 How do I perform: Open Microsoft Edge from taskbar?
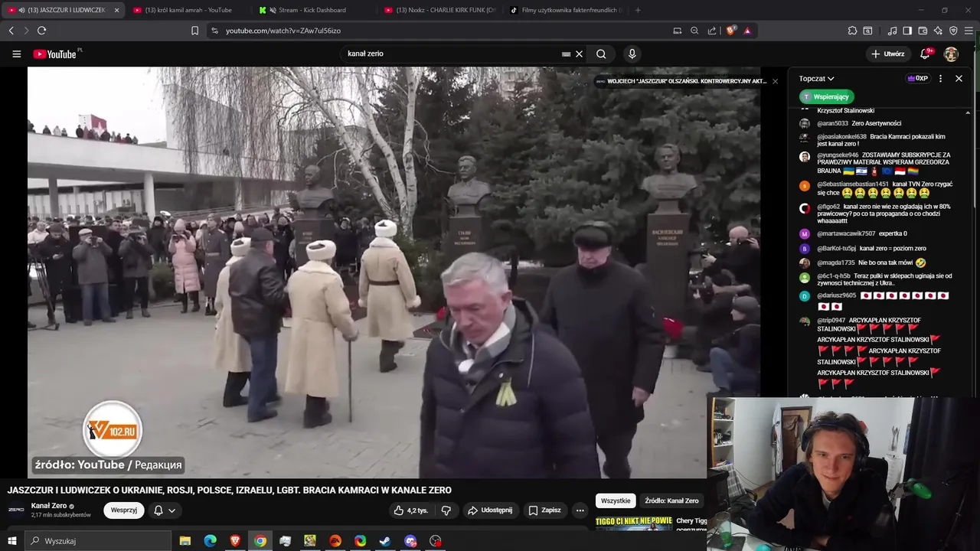211,541
